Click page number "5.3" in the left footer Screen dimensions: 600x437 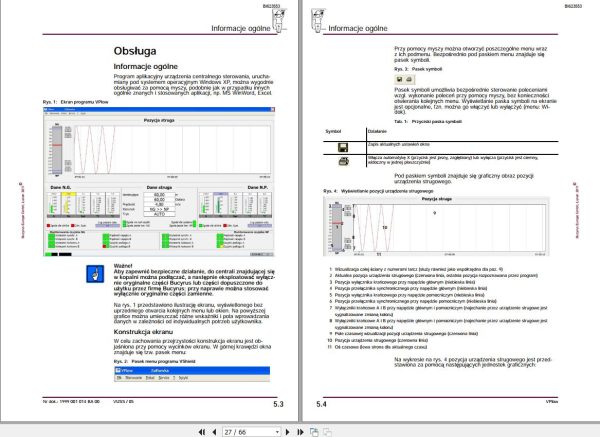pyautogui.click(x=278, y=404)
